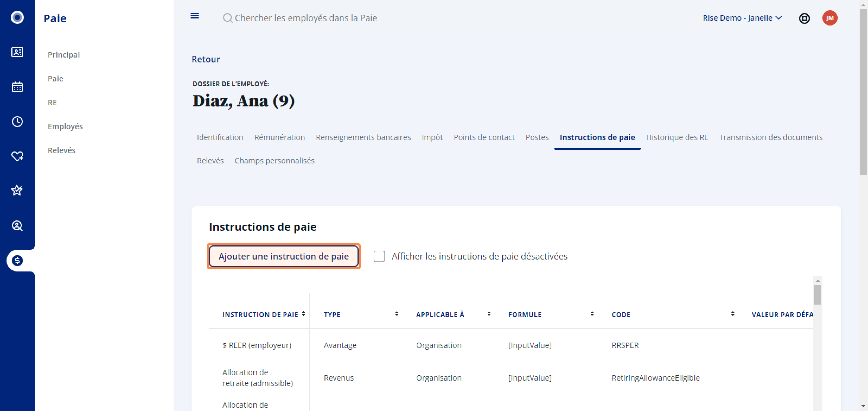
Task: Toggle the hamburger menu icon
Action: coord(195,16)
